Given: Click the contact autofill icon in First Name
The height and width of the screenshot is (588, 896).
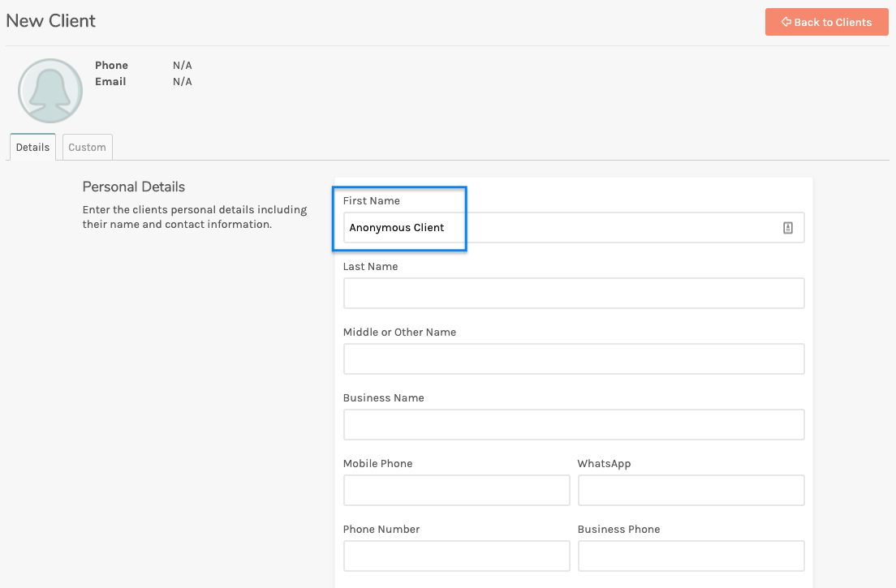Looking at the screenshot, I should (x=787, y=228).
